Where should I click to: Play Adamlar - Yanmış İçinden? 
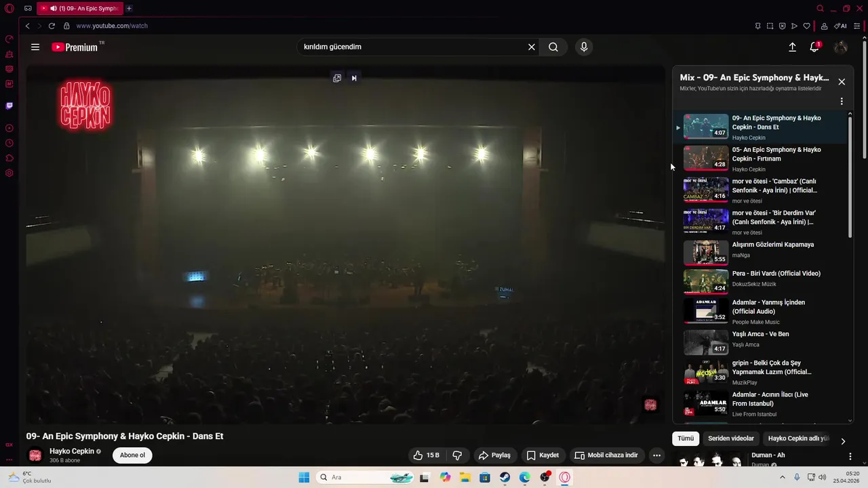[x=759, y=311]
